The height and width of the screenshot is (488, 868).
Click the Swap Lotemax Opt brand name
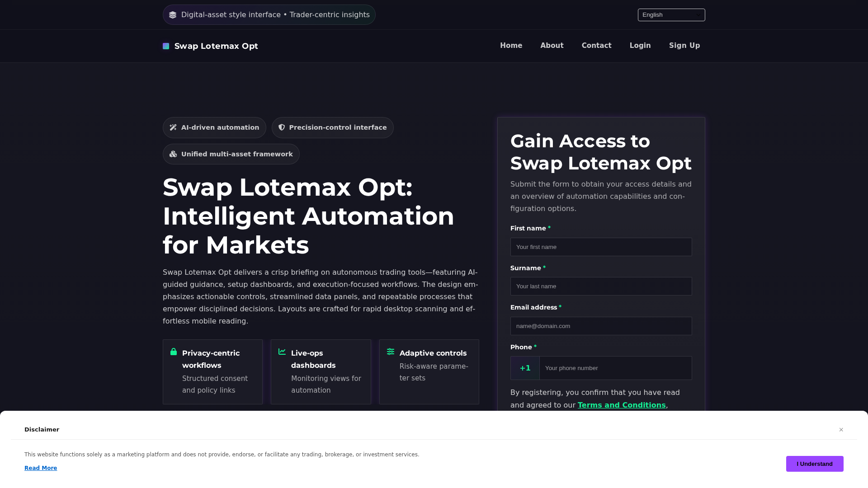pyautogui.click(x=216, y=46)
